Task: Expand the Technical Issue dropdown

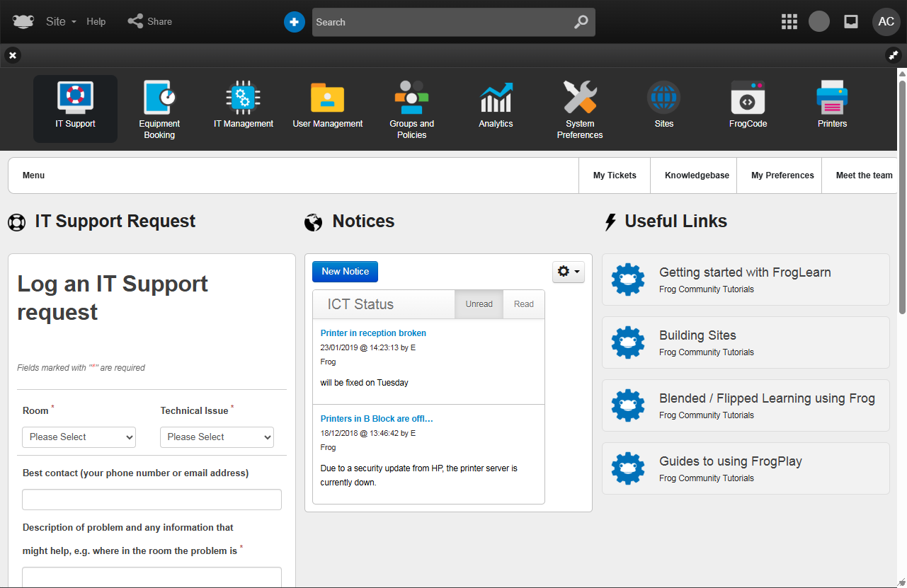Action: [x=217, y=437]
